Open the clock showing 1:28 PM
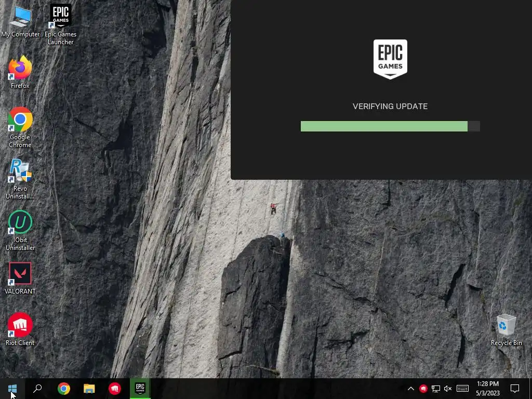532x399 pixels. coord(487,389)
